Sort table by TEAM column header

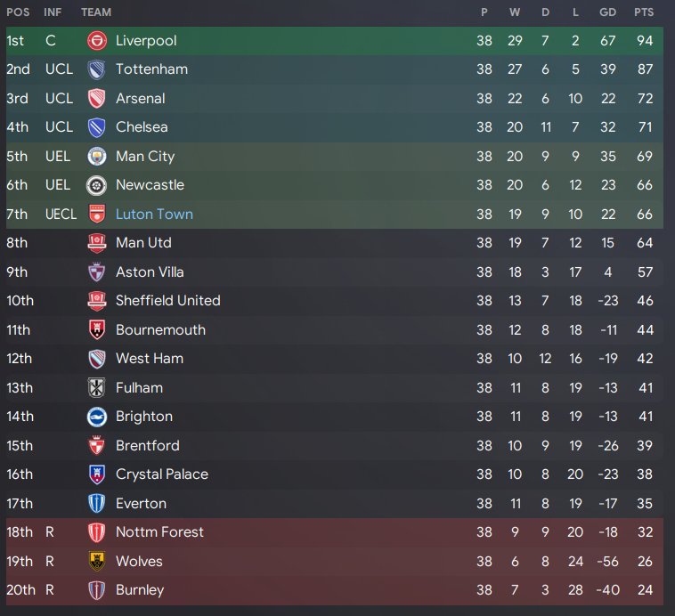click(x=96, y=12)
